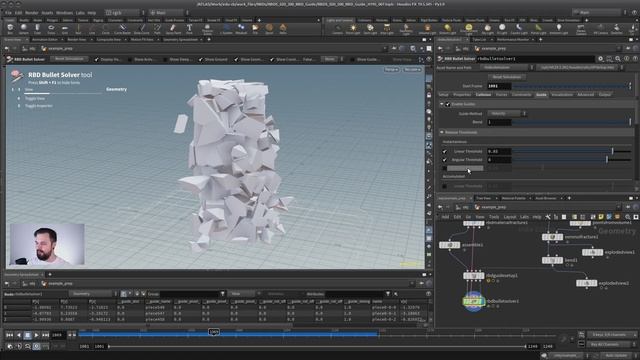
Task: Adjust the Blend slider
Action: [x=571, y=122]
